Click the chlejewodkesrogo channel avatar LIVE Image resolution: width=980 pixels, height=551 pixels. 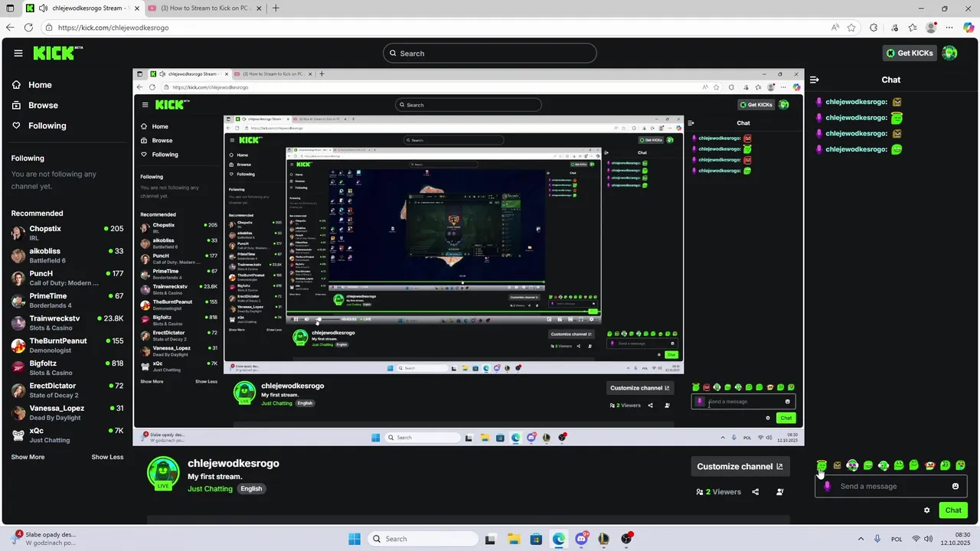(163, 473)
